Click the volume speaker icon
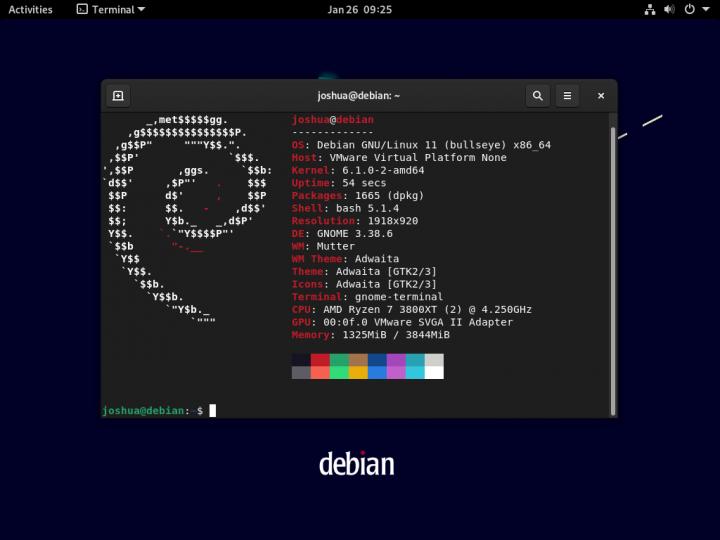The height and width of the screenshot is (540, 720). (669, 9)
